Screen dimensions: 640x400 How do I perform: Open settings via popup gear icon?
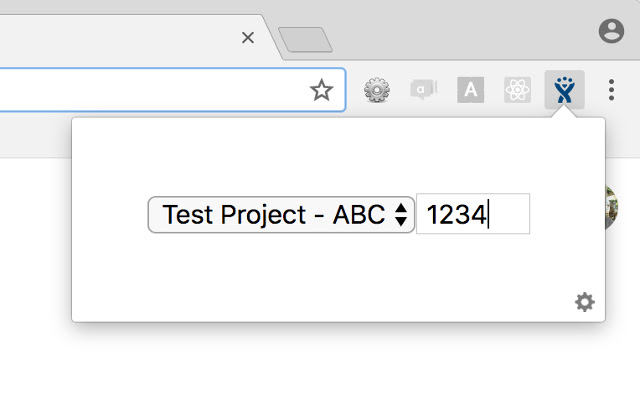[x=585, y=302]
